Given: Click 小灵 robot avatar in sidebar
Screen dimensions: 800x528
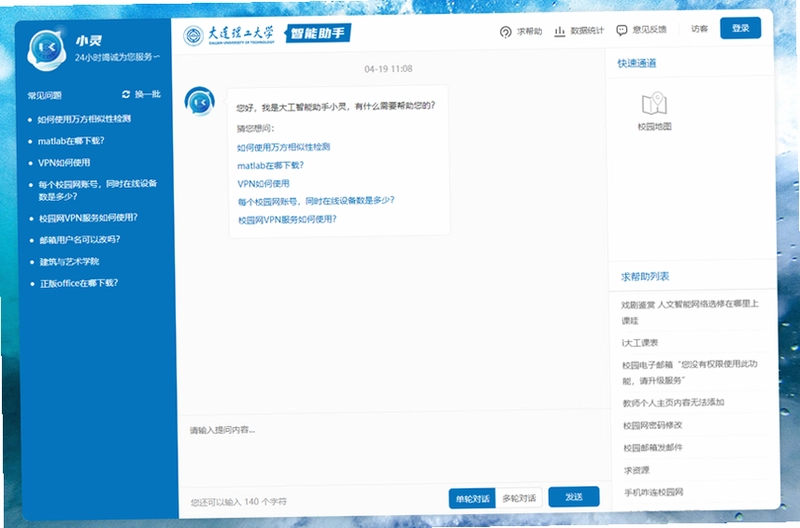Looking at the screenshot, I should pos(46,48).
